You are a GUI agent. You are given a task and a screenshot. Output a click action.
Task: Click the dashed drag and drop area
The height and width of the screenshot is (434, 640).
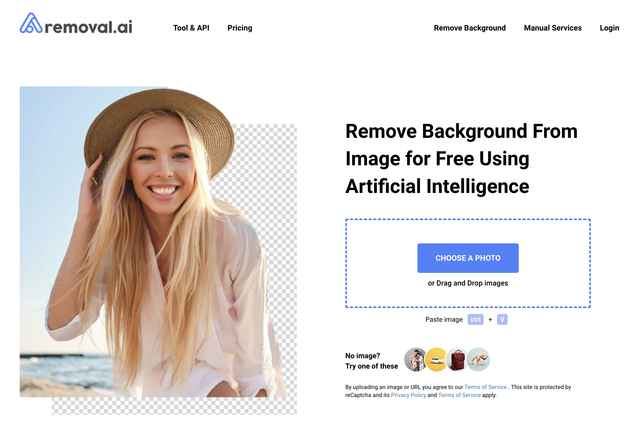click(x=468, y=263)
